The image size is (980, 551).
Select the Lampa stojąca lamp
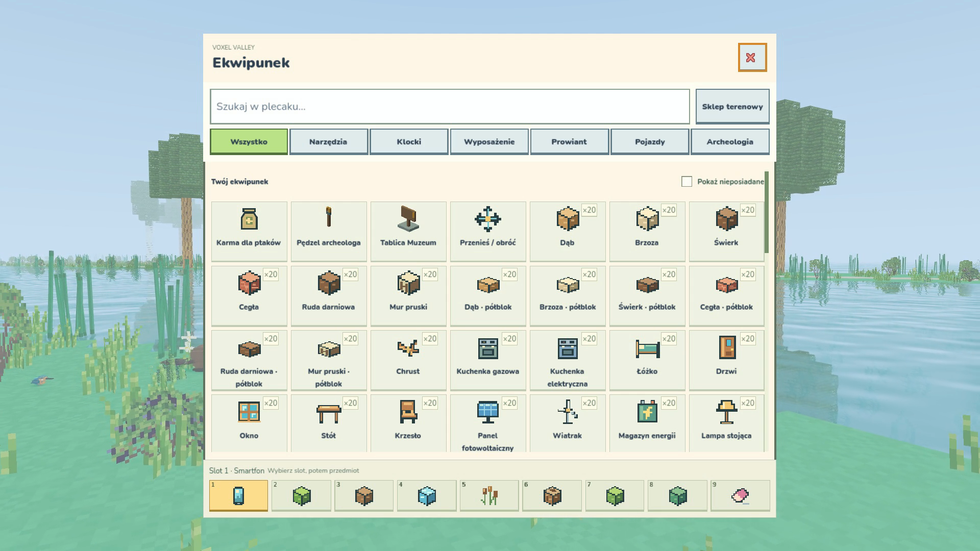(x=726, y=423)
